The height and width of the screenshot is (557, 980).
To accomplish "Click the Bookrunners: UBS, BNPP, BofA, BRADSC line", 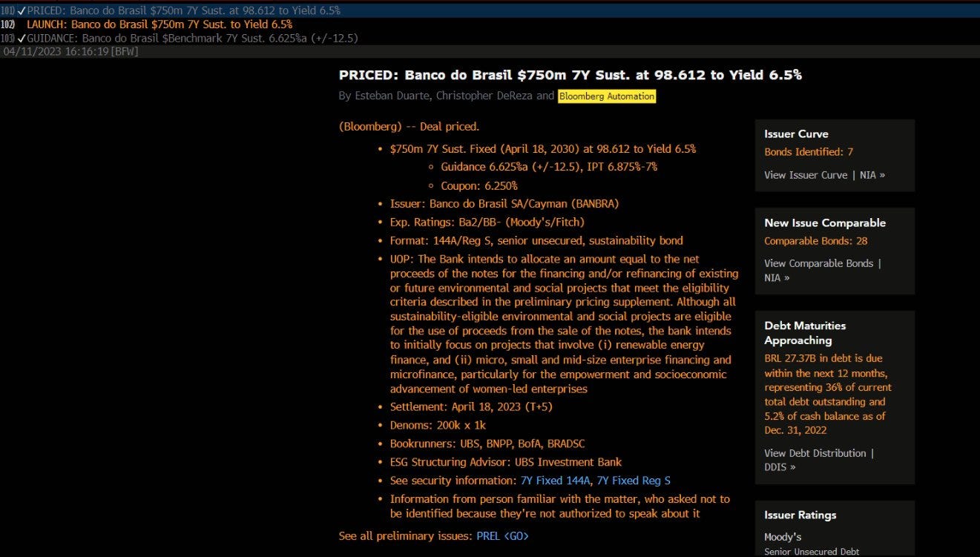I will pos(487,444).
